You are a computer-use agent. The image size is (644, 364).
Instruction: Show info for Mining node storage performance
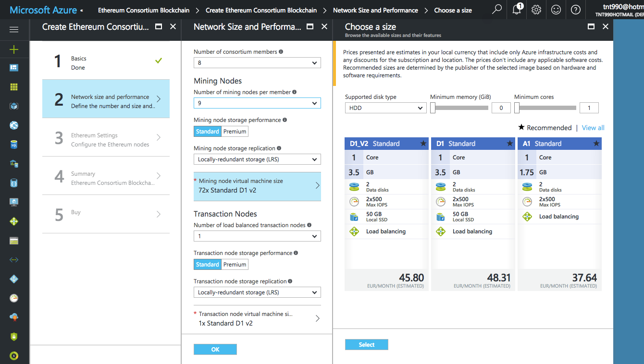pyautogui.click(x=285, y=120)
